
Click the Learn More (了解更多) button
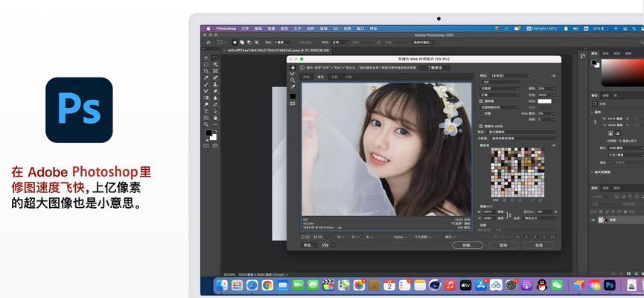pos(435,67)
